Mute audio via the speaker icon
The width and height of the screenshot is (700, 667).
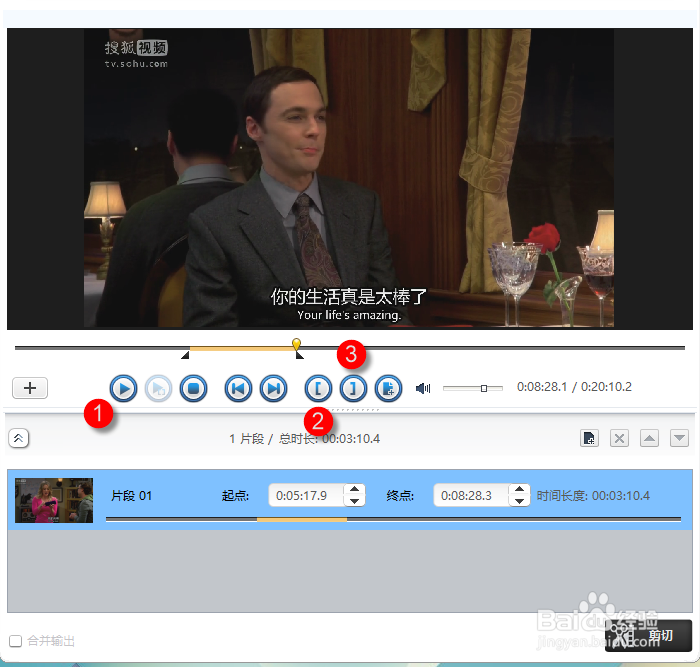pyautogui.click(x=423, y=388)
